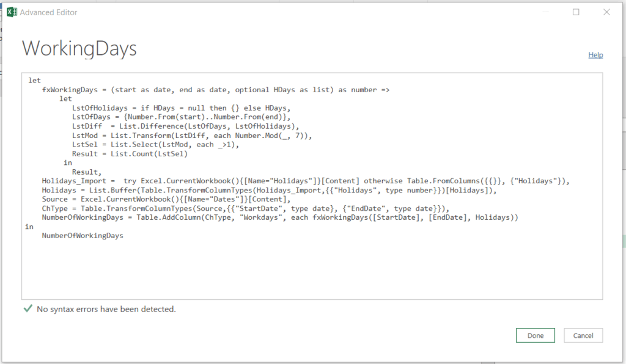Close the Advanced Editor dialog

point(606,12)
